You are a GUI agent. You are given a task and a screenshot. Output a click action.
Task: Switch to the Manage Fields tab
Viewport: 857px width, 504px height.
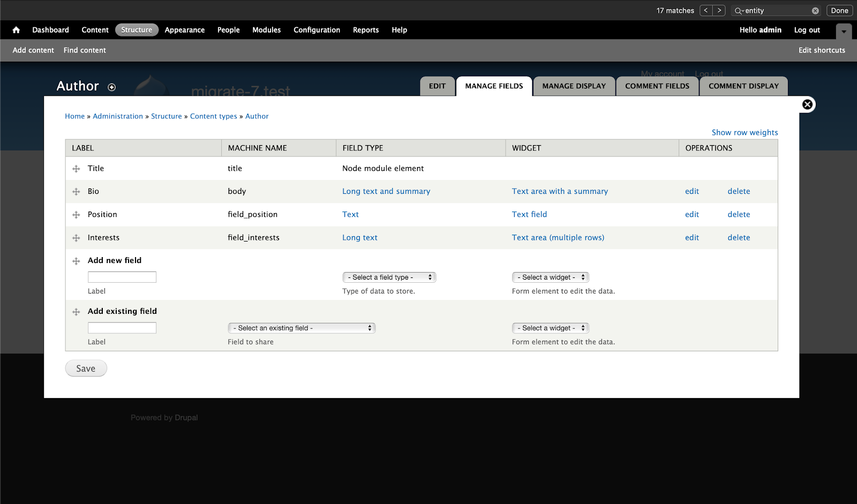click(494, 86)
